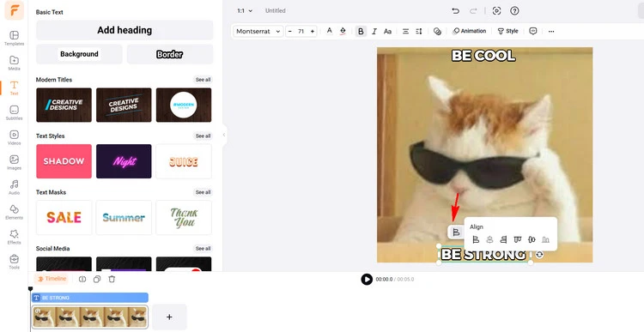Change text case with Aa icon
The height and width of the screenshot is (332, 644).
[x=387, y=31]
